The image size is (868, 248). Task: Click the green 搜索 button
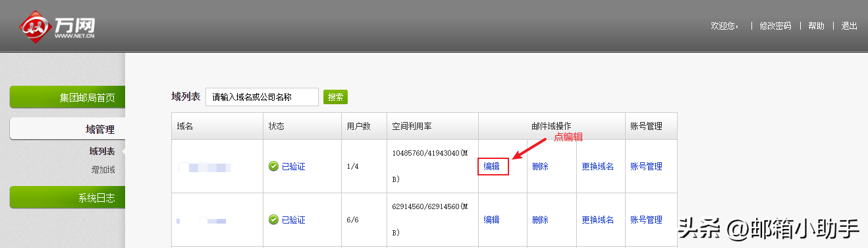pos(335,97)
